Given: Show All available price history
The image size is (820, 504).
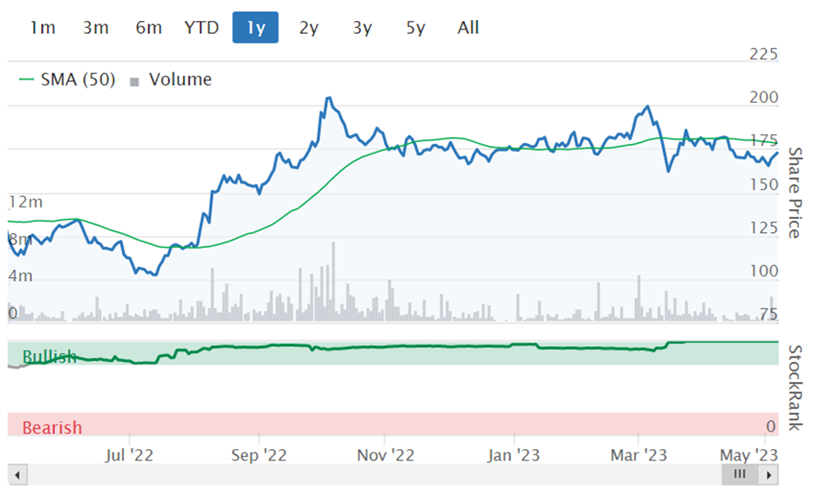Looking at the screenshot, I should (468, 28).
